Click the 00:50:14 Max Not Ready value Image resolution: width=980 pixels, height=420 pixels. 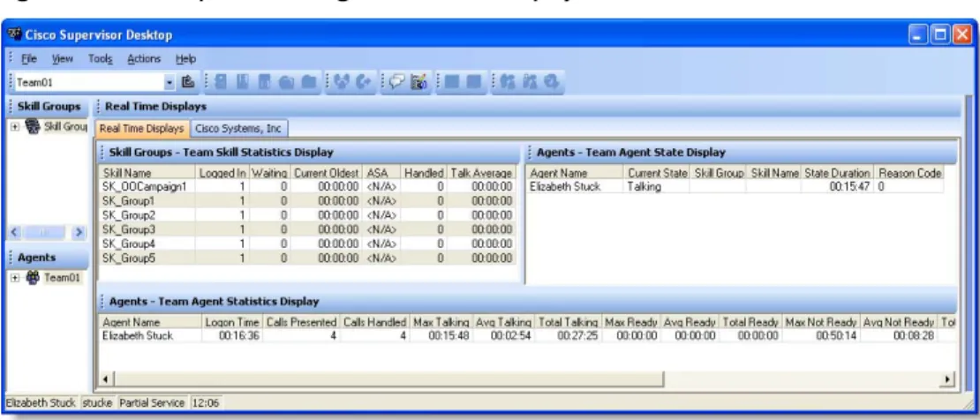tap(837, 336)
